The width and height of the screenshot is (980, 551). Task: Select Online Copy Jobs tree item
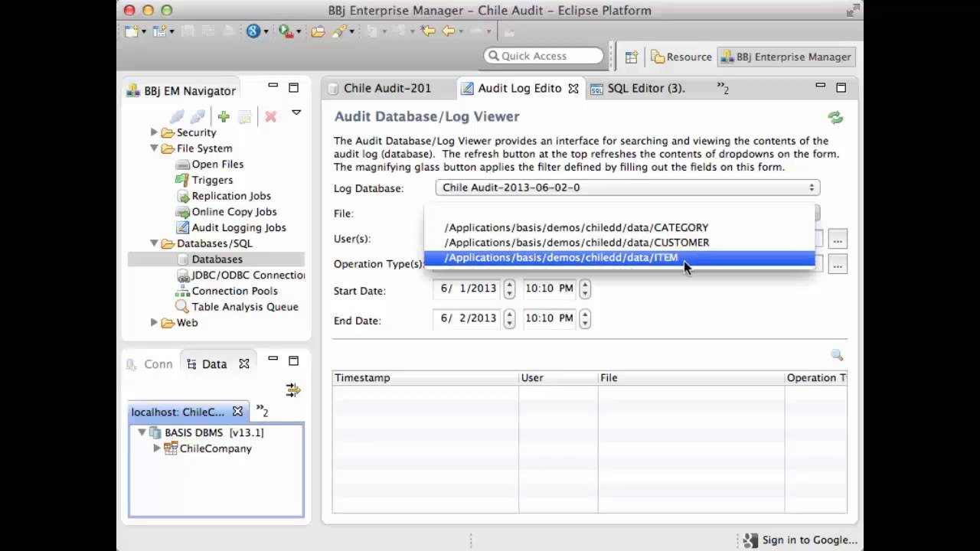234,212
